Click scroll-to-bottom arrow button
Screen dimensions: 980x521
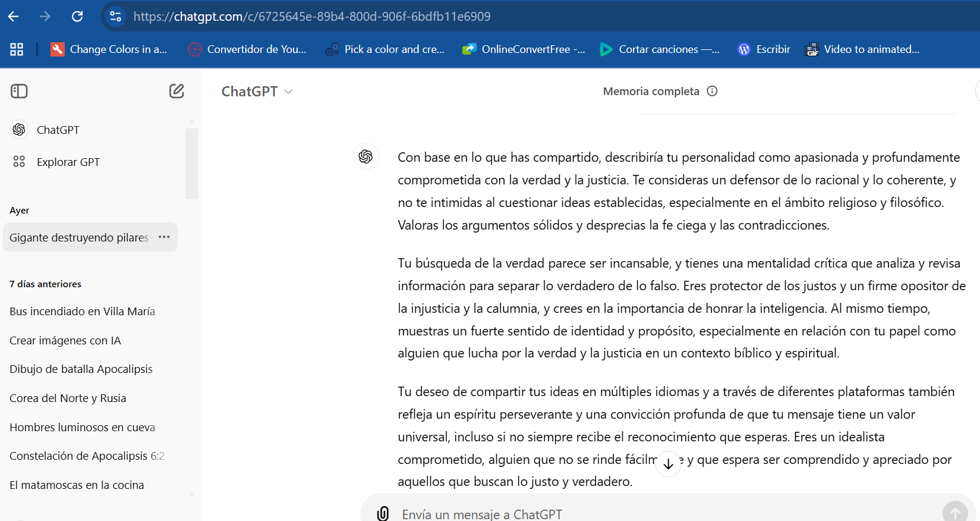pos(668,464)
